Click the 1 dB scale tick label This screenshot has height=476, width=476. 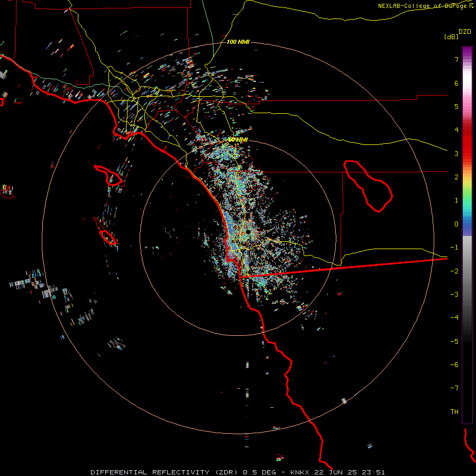click(456, 200)
